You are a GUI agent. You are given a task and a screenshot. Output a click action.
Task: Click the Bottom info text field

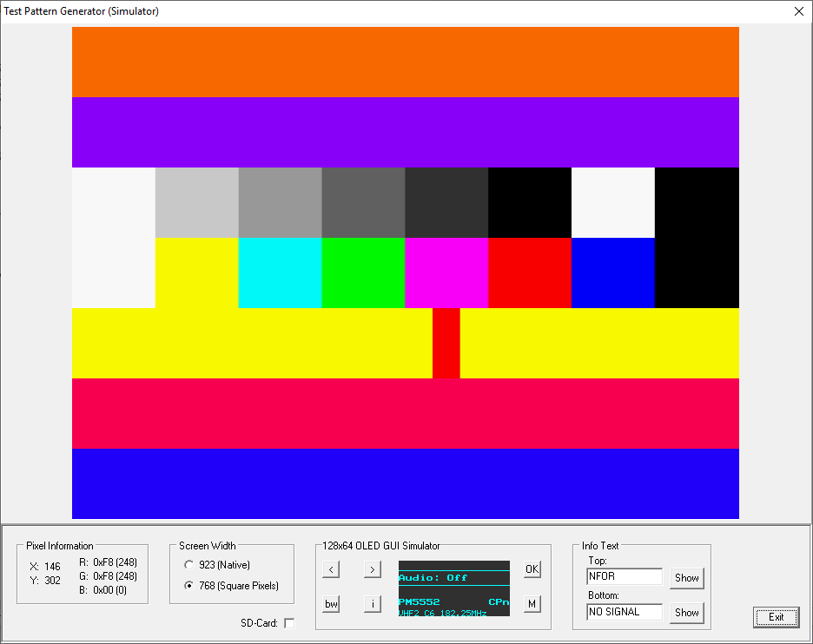click(625, 612)
